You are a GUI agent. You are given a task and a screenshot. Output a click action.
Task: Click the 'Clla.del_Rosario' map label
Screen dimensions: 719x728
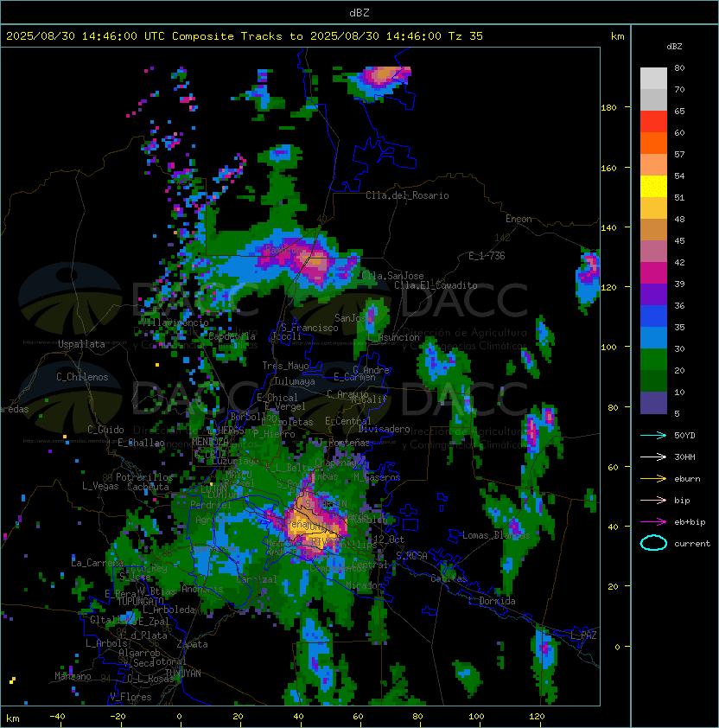407,195
